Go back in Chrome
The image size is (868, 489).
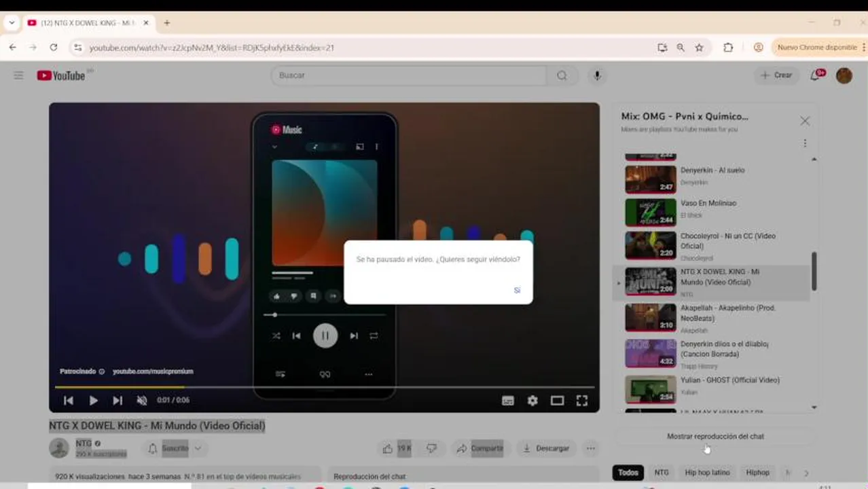click(13, 48)
